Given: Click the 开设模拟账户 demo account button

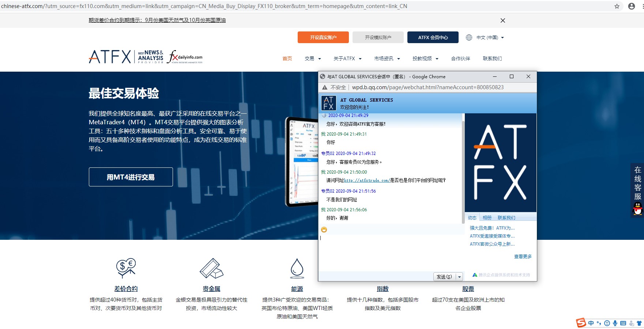Looking at the screenshot, I should (x=378, y=37).
